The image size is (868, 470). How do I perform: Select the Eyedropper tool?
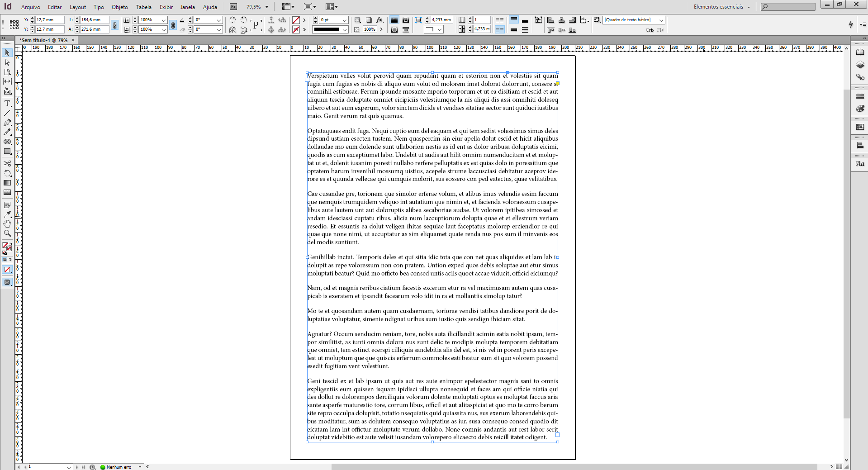coord(7,214)
